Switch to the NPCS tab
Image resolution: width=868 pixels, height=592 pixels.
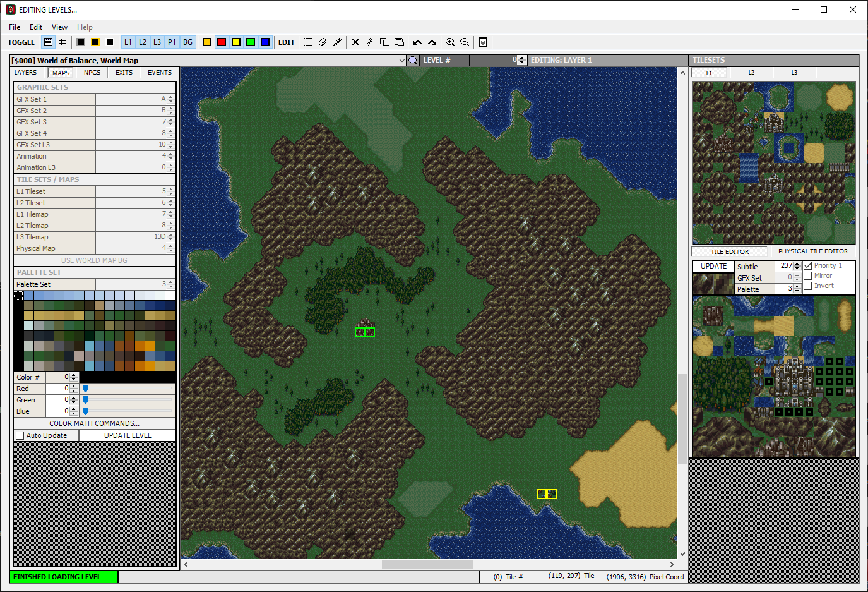tap(92, 73)
